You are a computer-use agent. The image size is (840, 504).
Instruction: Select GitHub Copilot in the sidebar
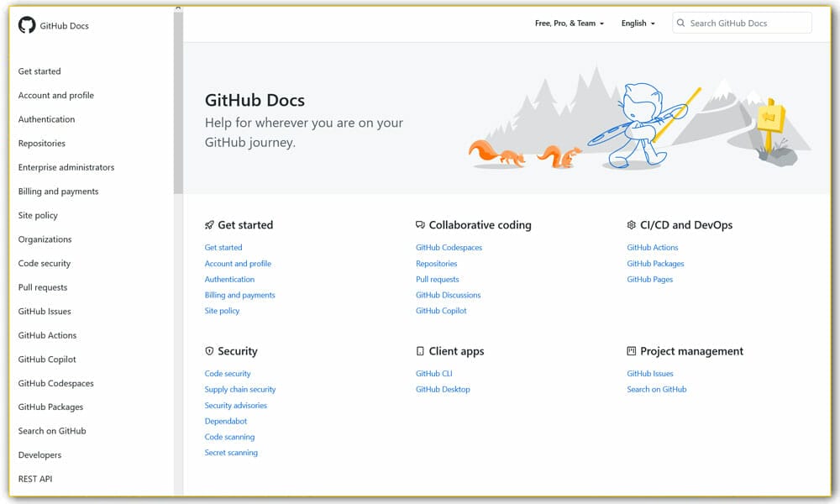(47, 359)
